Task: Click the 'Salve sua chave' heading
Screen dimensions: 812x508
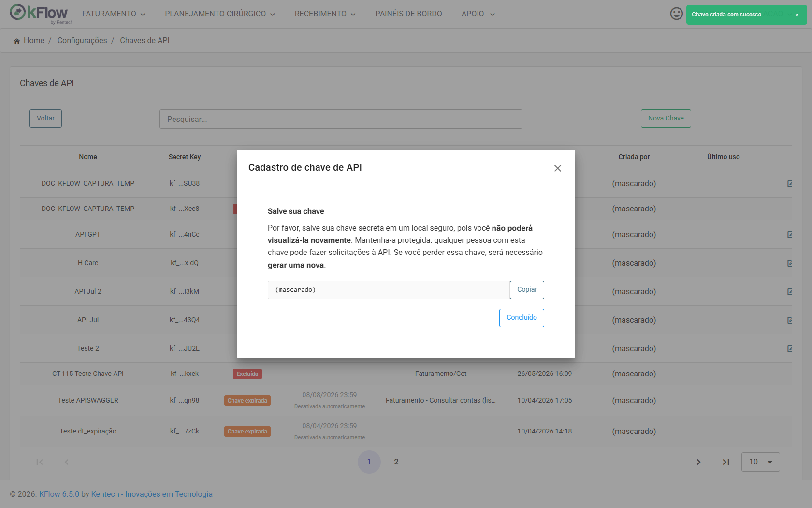Action: 296,211
